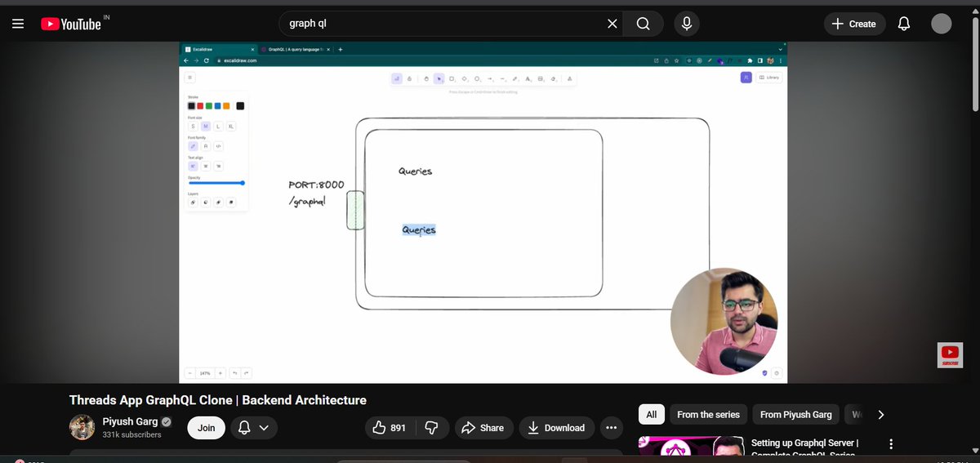Select code font family option

(218, 146)
